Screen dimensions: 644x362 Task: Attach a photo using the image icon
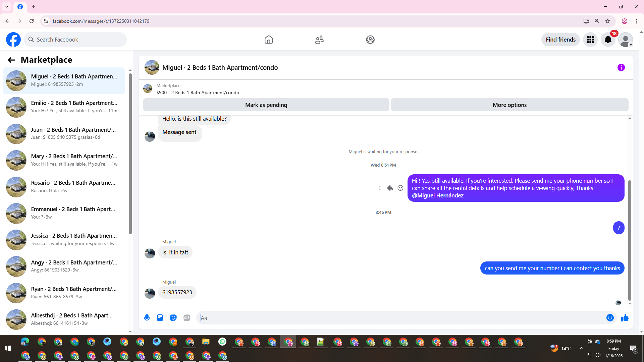(160, 318)
